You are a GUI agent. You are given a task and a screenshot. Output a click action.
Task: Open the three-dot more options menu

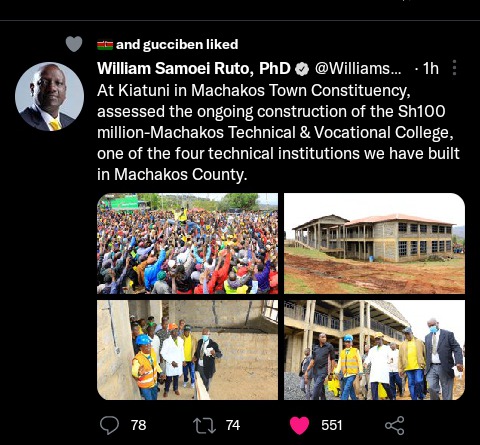[x=454, y=68]
